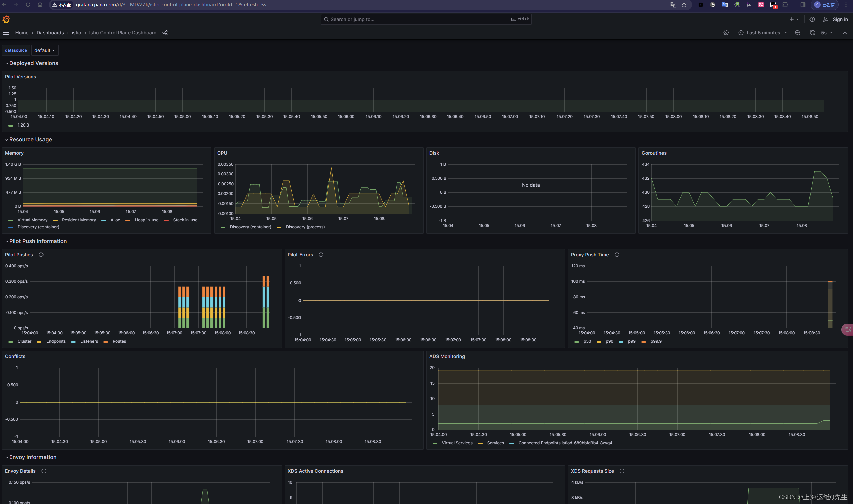
Task: Open the ADS Monitoring panel title
Action: coord(447,356)
